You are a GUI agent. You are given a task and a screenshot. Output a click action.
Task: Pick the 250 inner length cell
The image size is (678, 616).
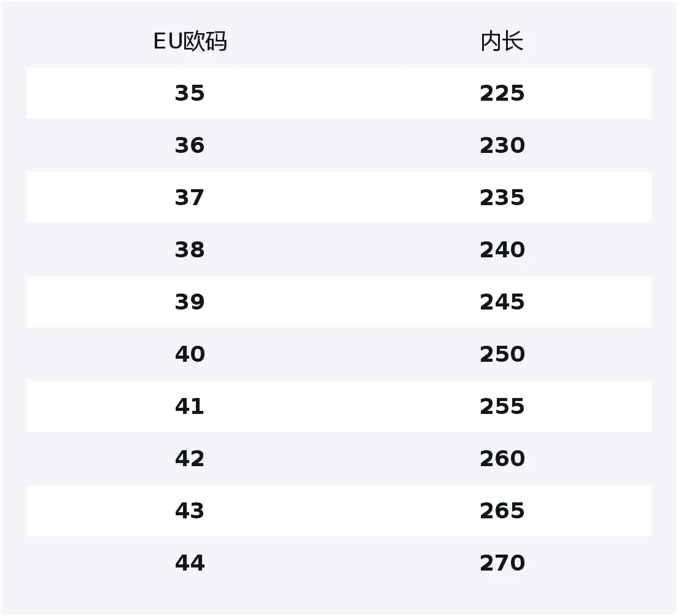502,354
